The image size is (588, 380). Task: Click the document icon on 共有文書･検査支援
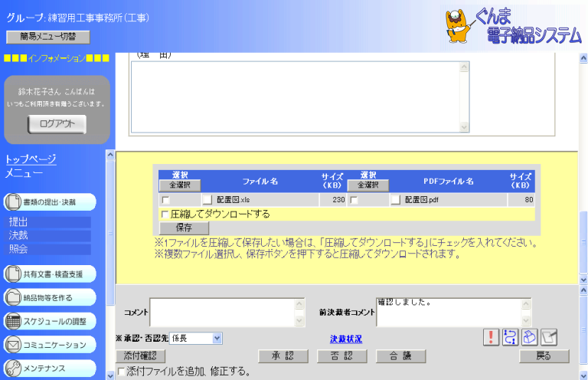click(x=13, y=274)
